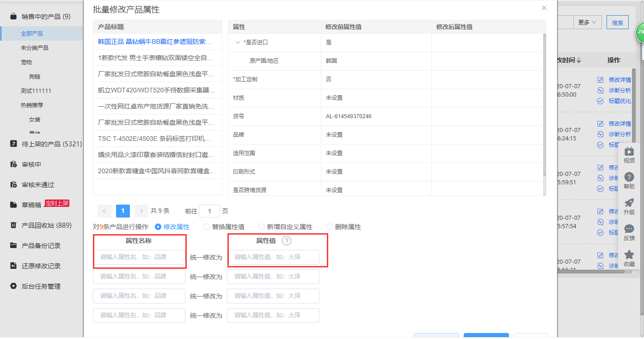Click the 货号 value AL-614549370246

tap(349, 116)
